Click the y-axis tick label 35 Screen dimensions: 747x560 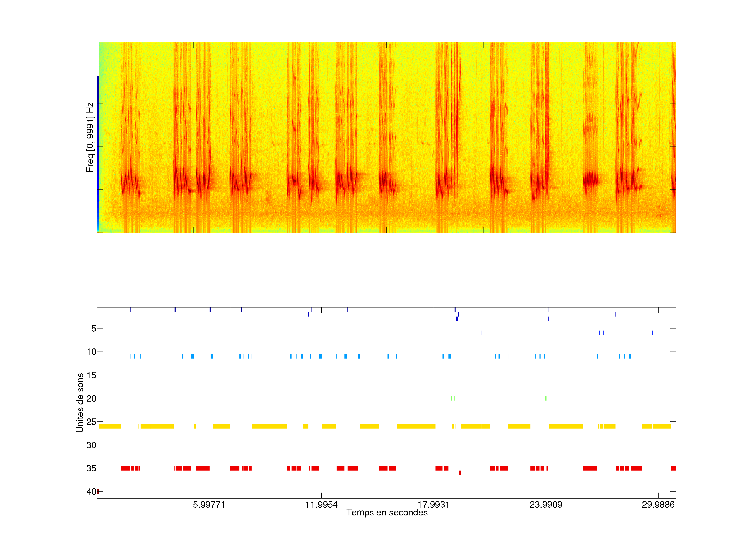(x=91, y=468)
